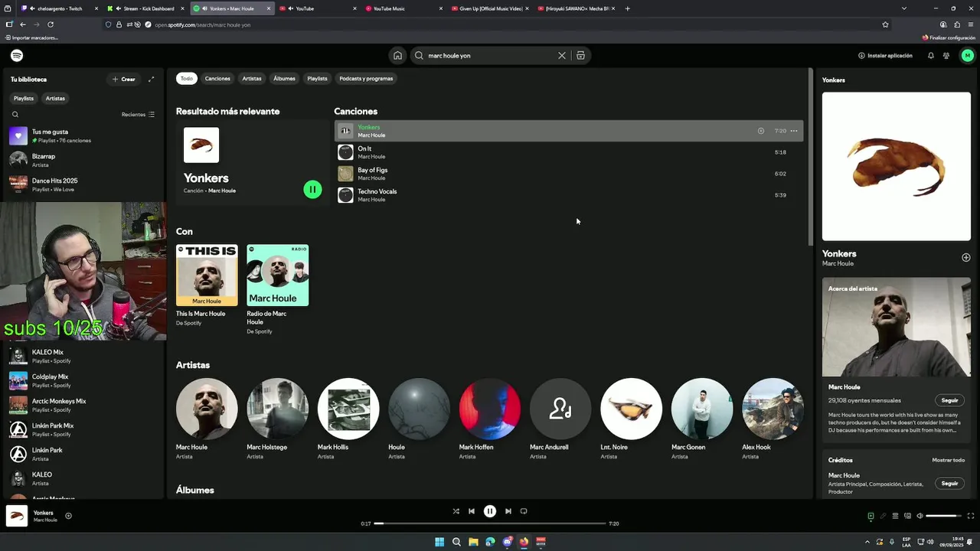This screenshot has width=980, height=551.
Task: Open the Crear button in the library
Action: tap(124, 79)
